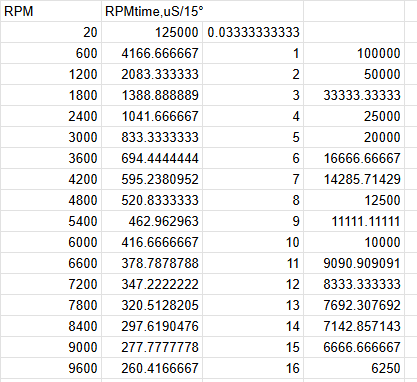Select the cell 11111.11111
Viewport: 417px width, 382px height.
pyautogui.click(x=354, y=221)
